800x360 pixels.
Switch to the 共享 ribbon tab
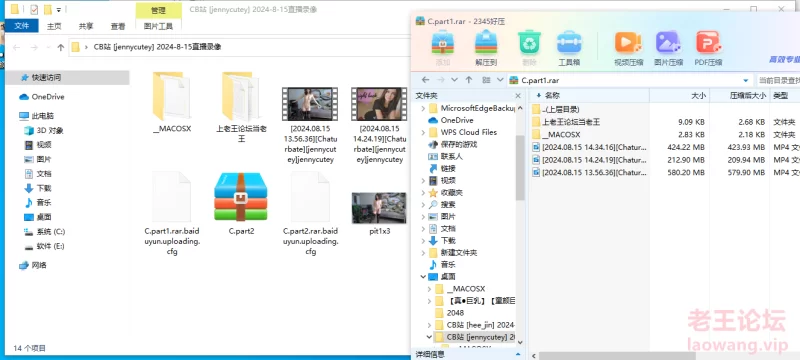(x=86, y=26)
